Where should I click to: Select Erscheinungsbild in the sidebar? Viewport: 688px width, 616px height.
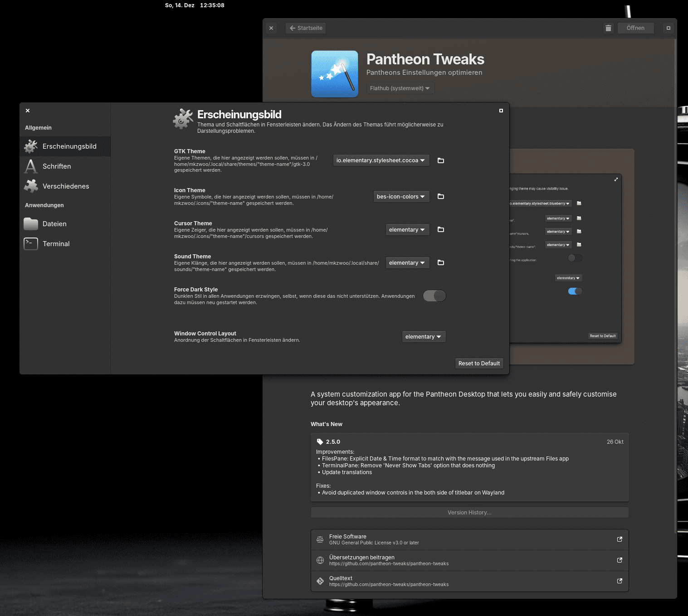coord(65,146)
